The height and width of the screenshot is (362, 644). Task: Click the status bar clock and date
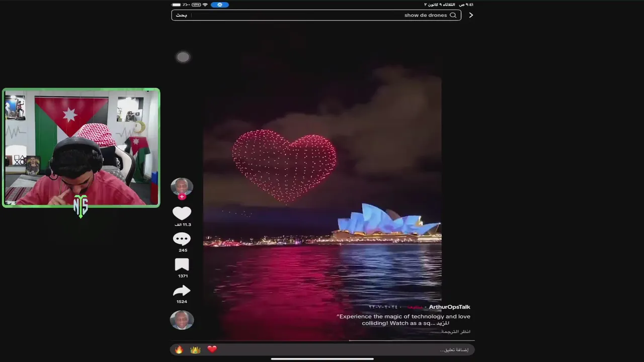coord(449,5)
